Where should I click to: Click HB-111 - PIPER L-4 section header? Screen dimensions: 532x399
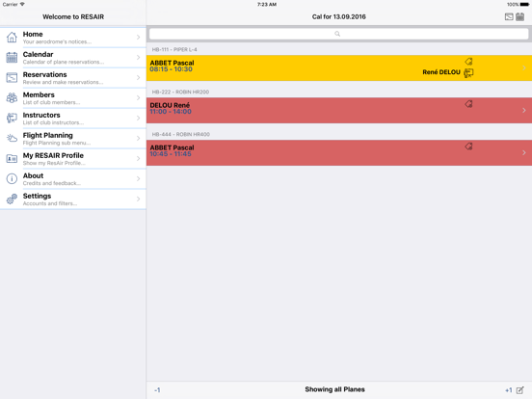tap(174, 49)
